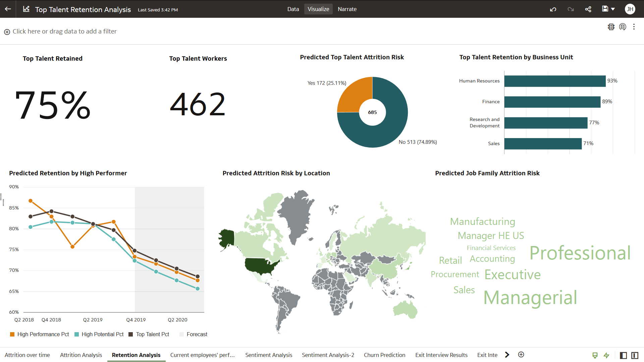
Task: Switch to the Churn Prediction tab
Action: pos(384,355)
